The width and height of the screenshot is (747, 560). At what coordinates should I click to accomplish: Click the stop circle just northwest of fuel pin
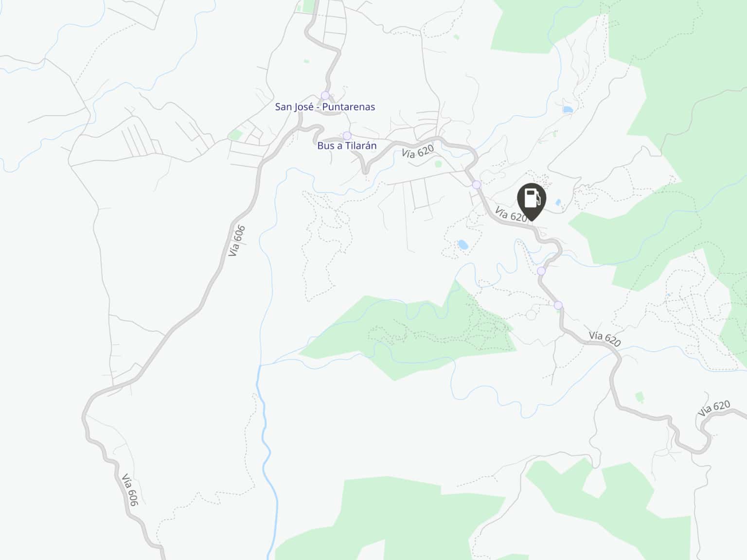point(477,185)
